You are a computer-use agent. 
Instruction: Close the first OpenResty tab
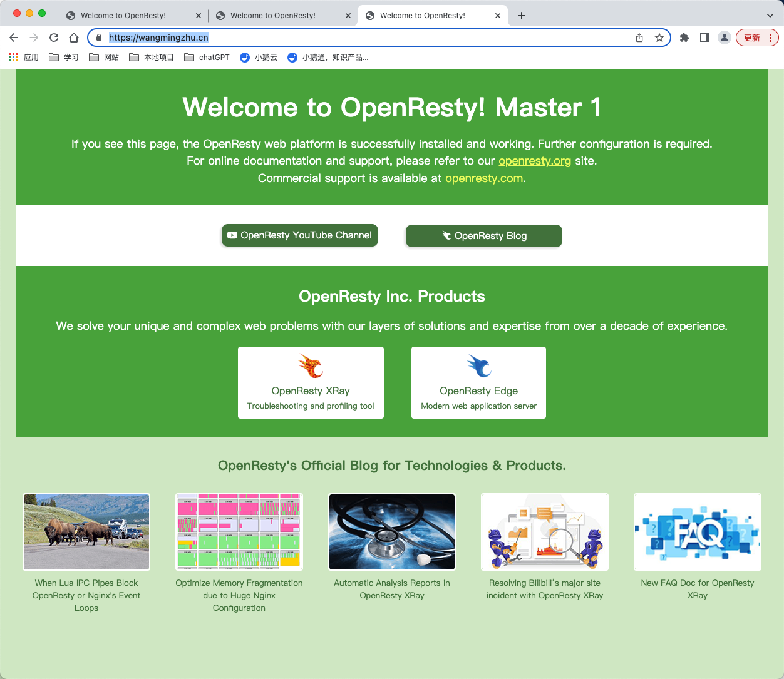click(199, 16)
